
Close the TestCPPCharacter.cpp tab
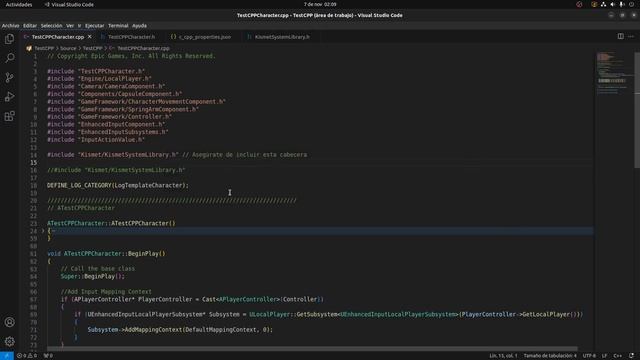click(x=90, y=37)
